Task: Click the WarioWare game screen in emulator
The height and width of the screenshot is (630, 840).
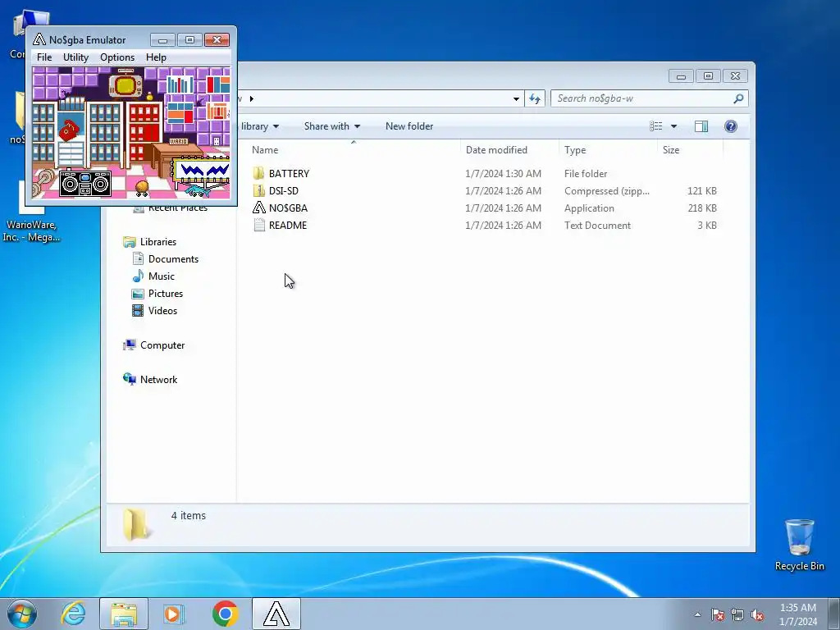Action: coord(131,132)
